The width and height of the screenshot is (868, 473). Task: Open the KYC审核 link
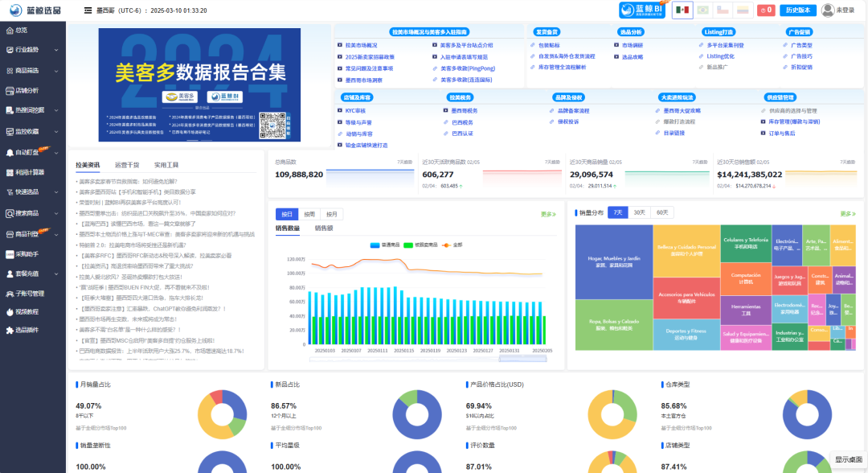tap(355, 111)
